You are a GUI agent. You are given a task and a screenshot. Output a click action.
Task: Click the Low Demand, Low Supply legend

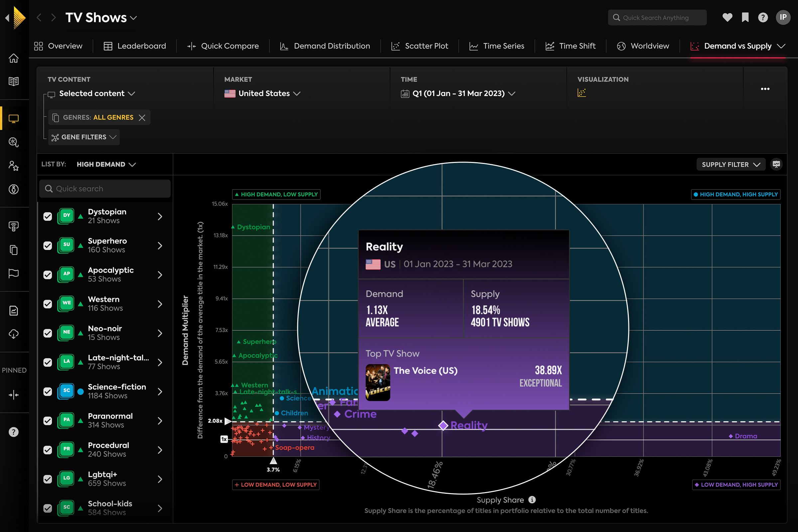276,484
